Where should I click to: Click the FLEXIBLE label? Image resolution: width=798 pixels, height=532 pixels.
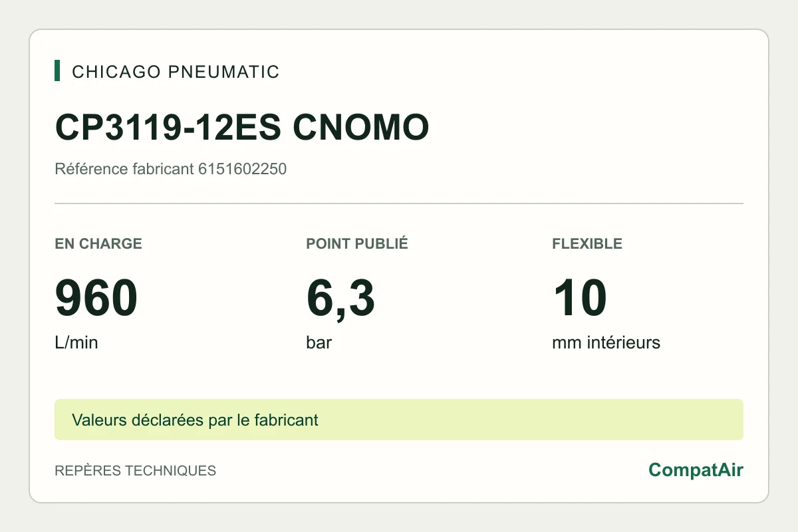[587, 243]
